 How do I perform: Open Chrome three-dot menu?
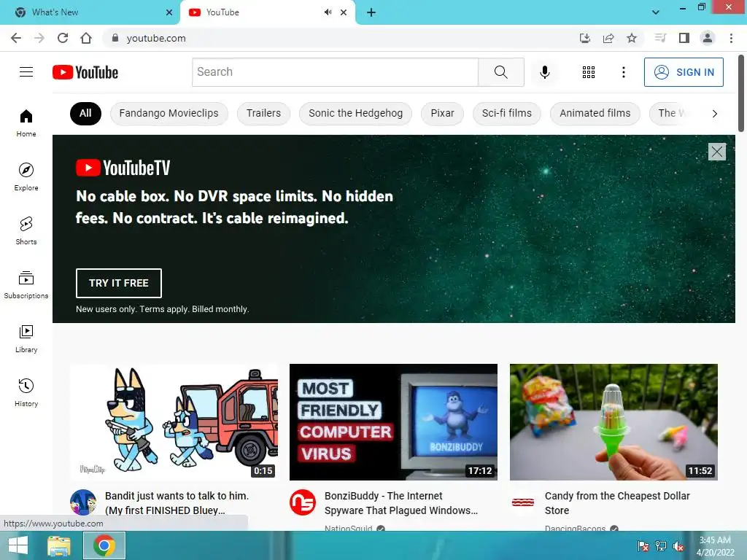click(x=731, y=38)
